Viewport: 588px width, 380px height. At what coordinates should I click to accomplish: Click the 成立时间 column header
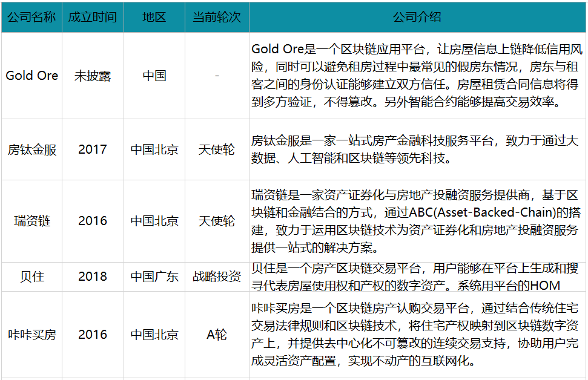point(93,17)
